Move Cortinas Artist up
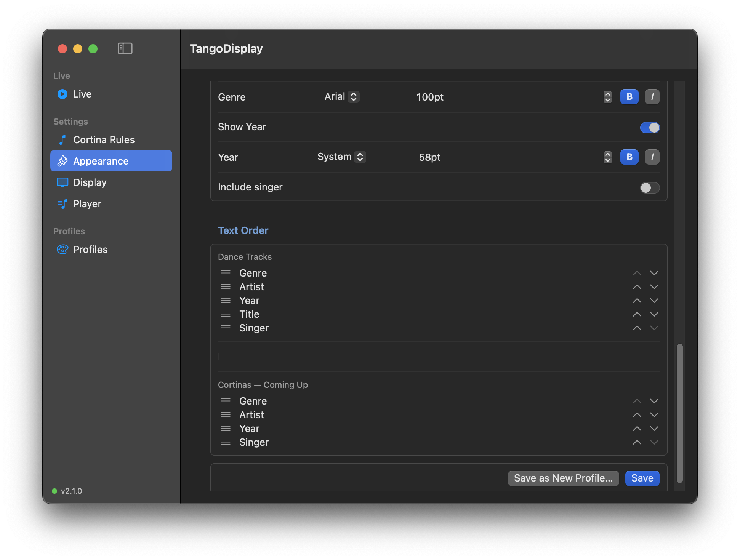Image resolution: width=740 pixels, height=560 pixels. [x=637, y=415]
